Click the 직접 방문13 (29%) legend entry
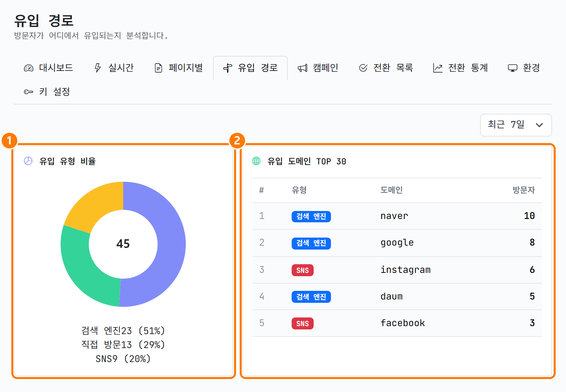The height and width of the screenshot is (392, 566). [123, 345]
